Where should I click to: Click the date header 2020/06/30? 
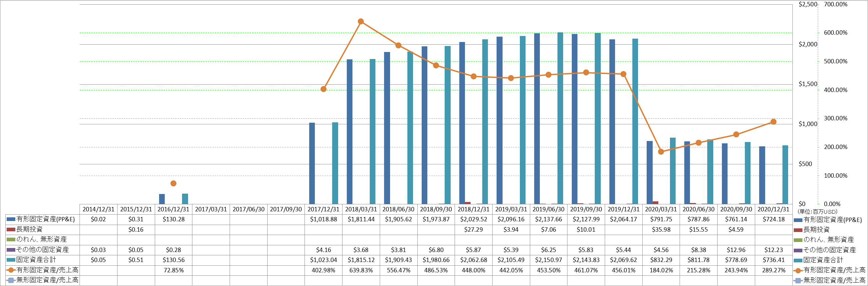699,209
